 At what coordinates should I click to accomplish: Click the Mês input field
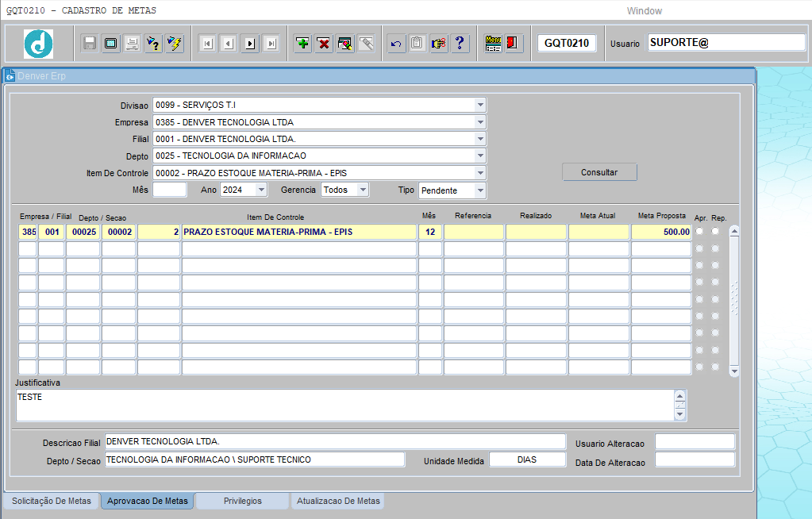(169, 190)
